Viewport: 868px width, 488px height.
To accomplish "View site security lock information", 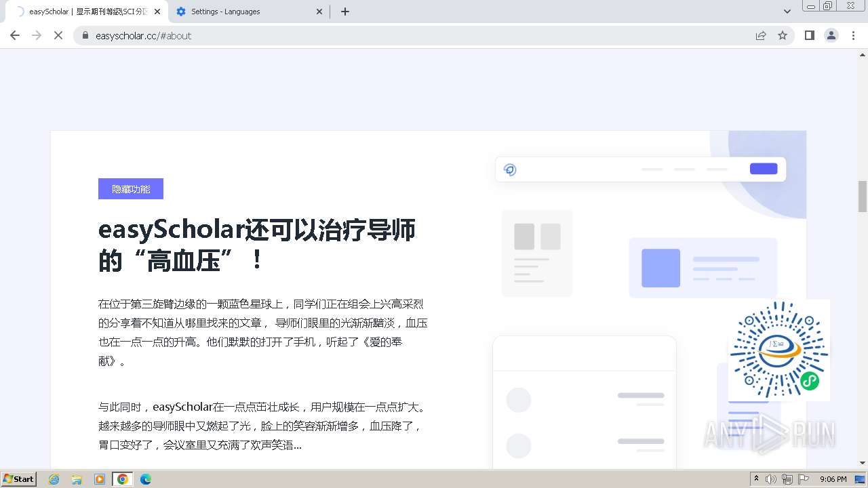I will pyautogui.click(x=85, y=35).
